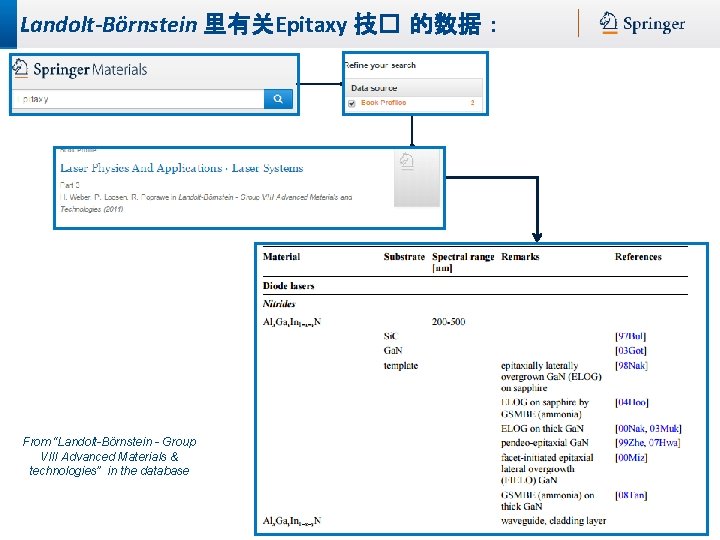Click the SiC substrate cell
This screenshot has width=720, height=540.
pyautogui.click(x=390, y=336)
